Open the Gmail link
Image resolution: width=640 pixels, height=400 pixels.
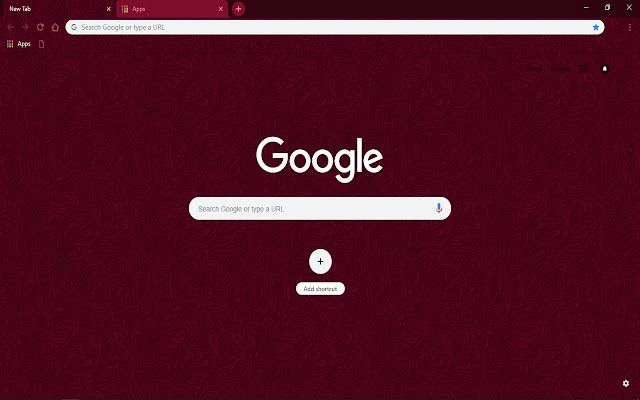pos(535,69)
